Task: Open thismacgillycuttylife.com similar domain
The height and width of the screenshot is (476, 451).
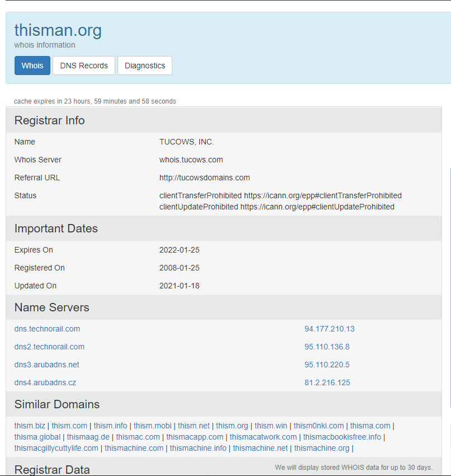Action: pyautogui.click(x=56, y=448)
